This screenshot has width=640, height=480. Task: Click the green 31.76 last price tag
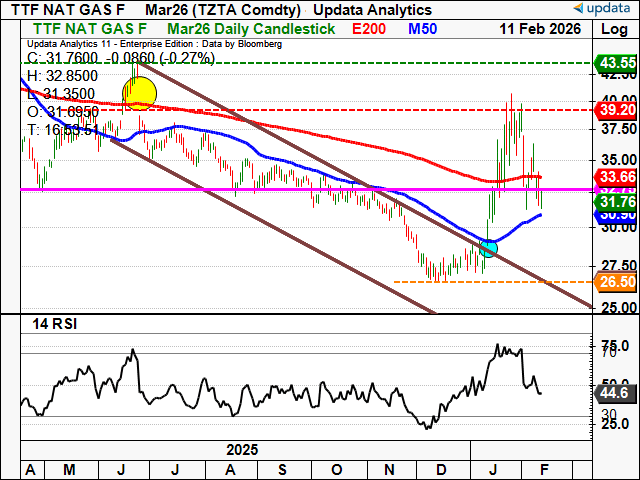(619, 202)
